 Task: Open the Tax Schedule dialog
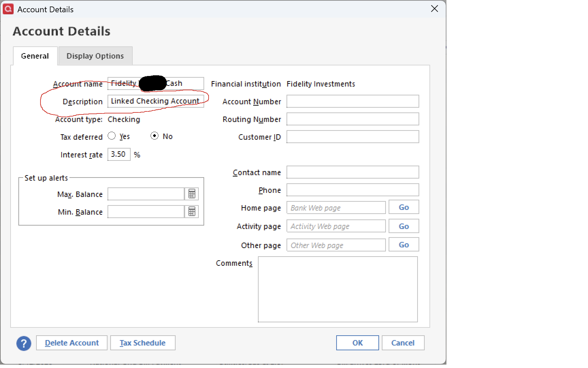pos(143,343)
